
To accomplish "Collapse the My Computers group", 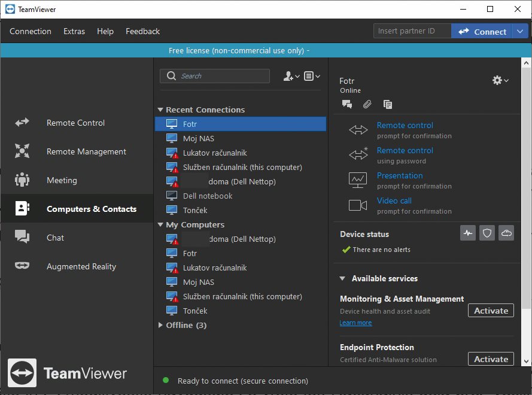I will coord(160,224).
